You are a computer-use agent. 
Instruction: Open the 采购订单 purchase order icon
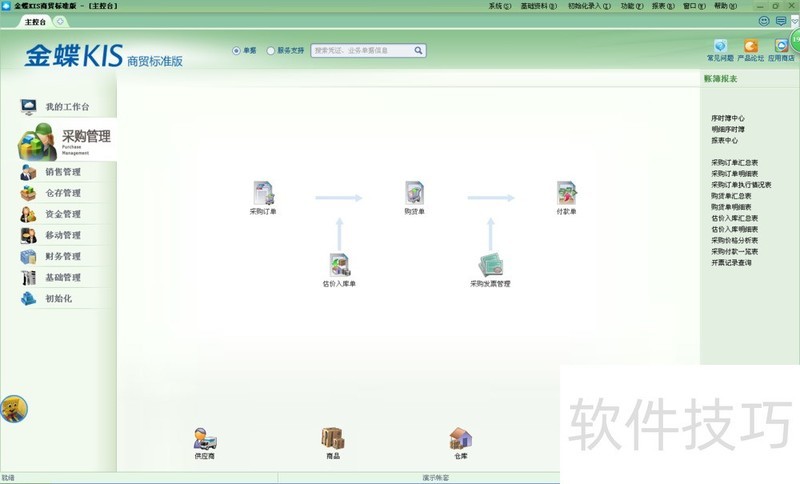click(263, 193)
